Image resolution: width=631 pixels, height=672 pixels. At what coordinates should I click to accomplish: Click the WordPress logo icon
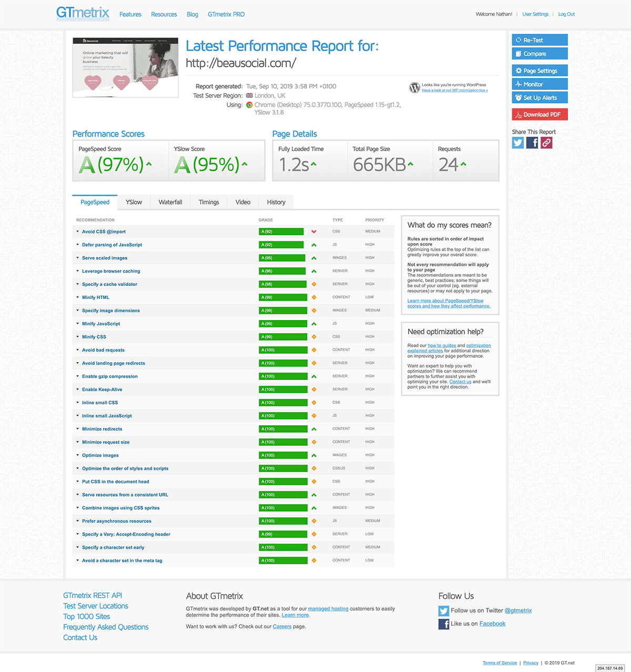coord(415,87)
